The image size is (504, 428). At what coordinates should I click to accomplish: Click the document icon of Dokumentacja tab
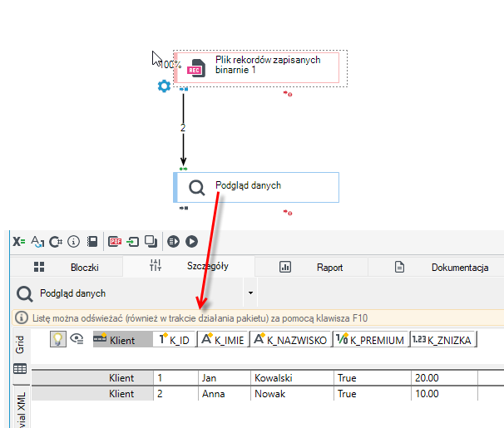click(399, 267)
